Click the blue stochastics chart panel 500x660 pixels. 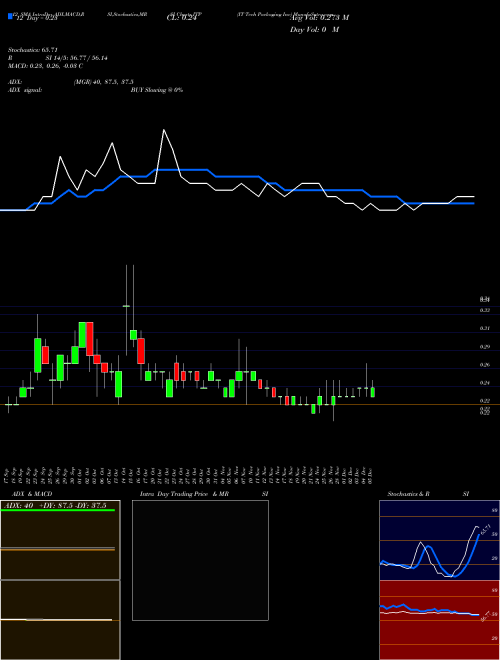coord(439,540)
